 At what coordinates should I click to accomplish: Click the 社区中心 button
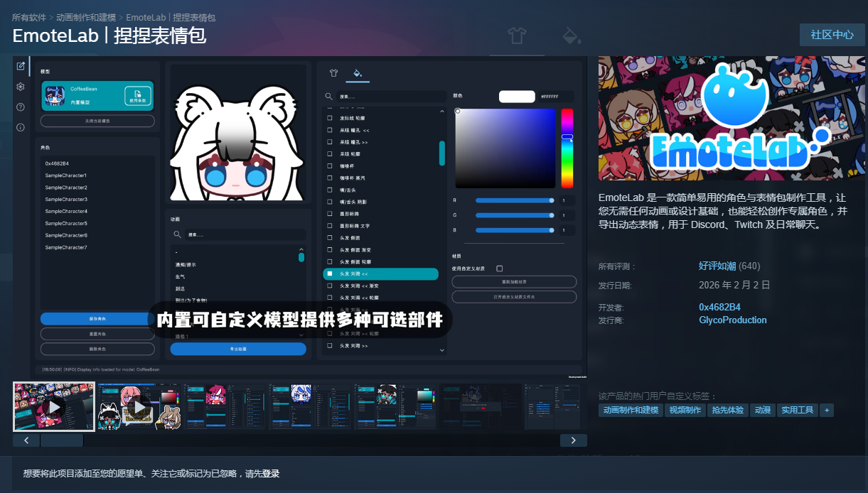[x=832, y=35]
